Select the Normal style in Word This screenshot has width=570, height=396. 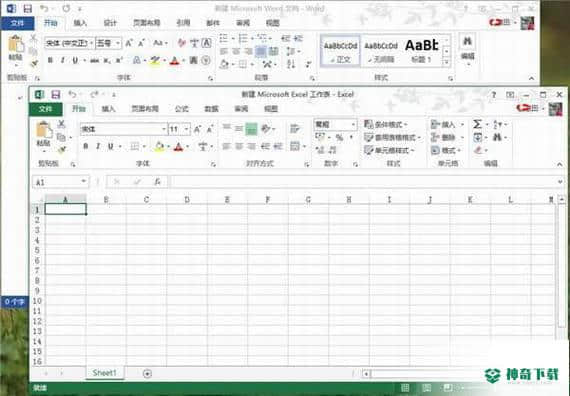341,51
